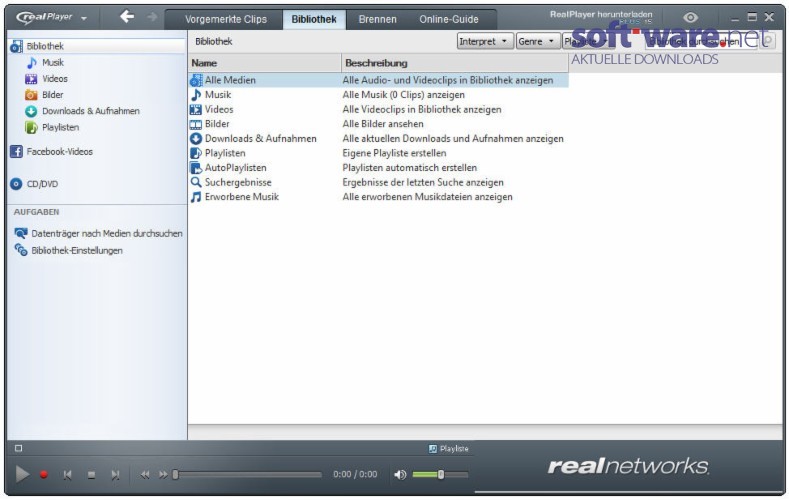
Task: Sort by the Beschreibung column header
Action: tap(455, 63)
